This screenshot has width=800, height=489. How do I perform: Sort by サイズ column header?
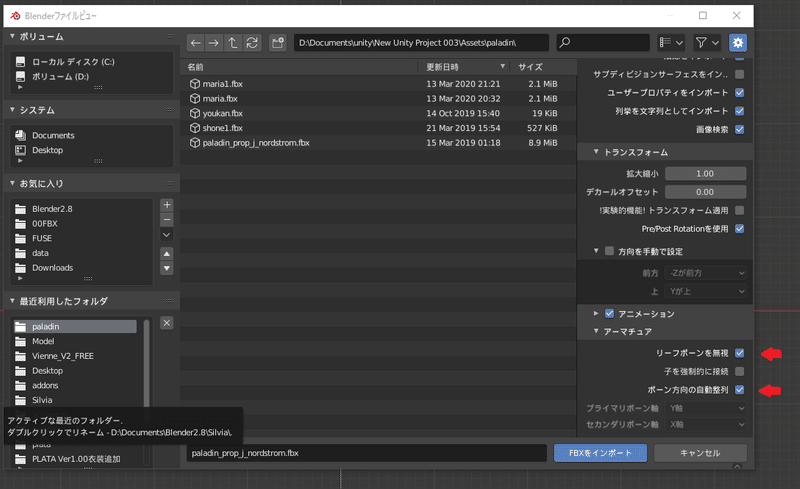pyautogui.click(x=531, y=67)
